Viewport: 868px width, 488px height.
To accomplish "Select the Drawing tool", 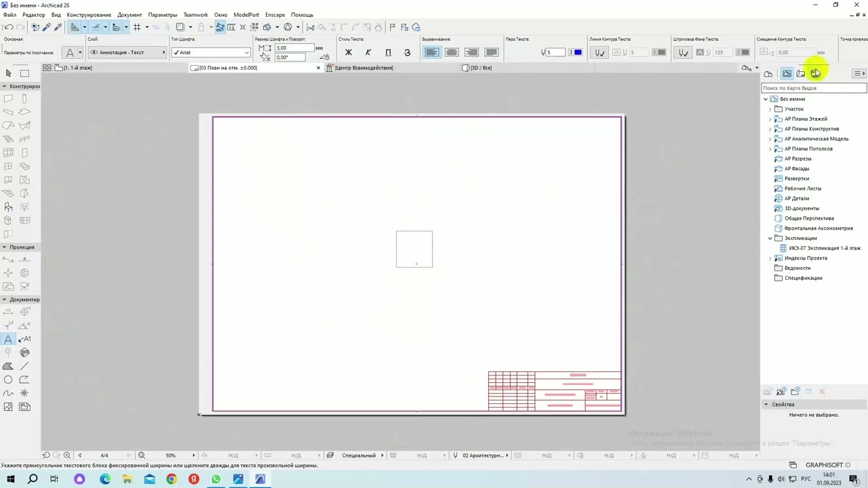I will (x=24, y=407).
